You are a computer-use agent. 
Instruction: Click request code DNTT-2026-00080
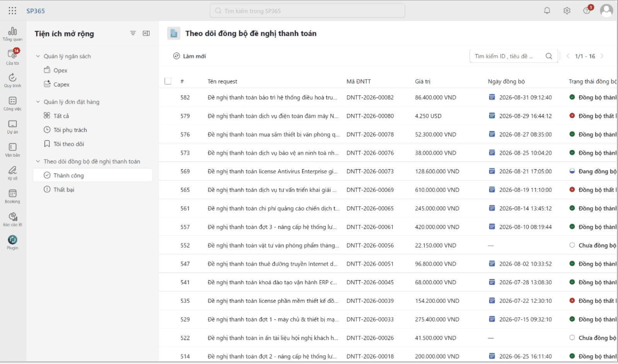[370, 116]
